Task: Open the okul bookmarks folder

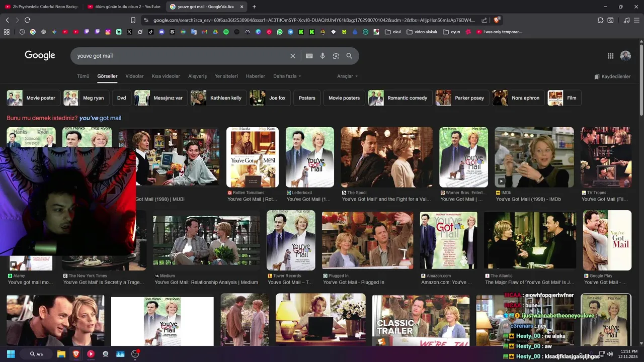Action: click(393, 32)
